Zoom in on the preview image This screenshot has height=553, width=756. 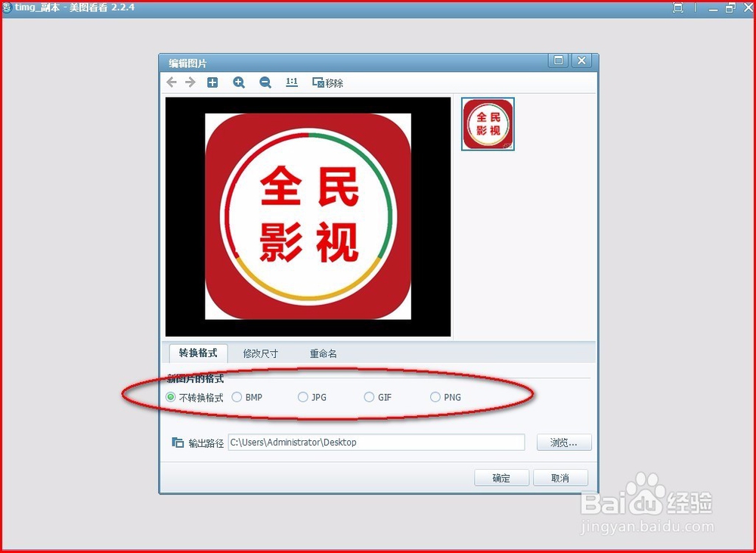click(x=239, y=82)
